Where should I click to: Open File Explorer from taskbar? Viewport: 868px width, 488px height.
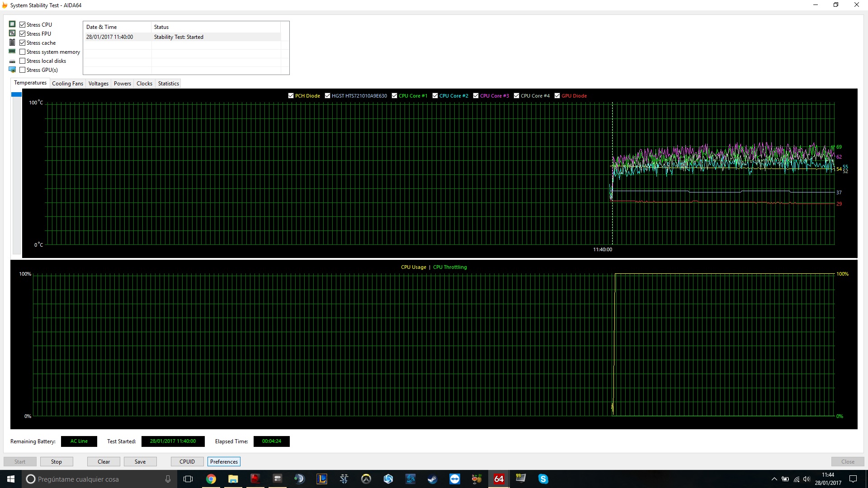point(233,479)
